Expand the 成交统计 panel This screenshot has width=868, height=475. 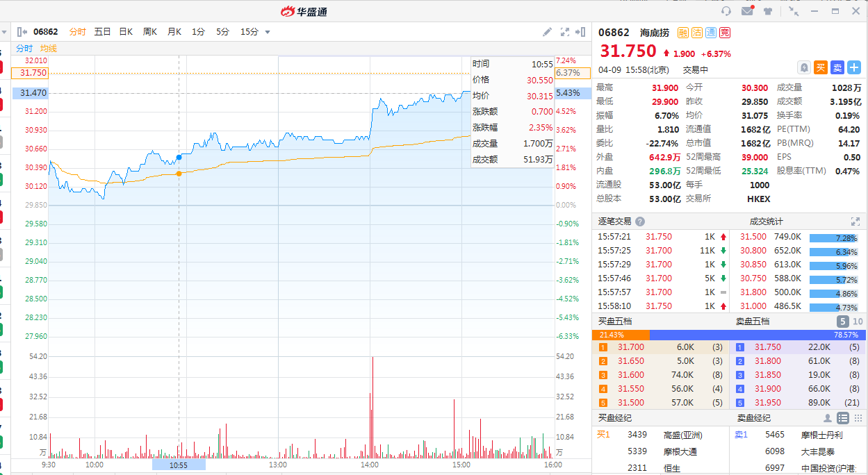coord(855,222)
